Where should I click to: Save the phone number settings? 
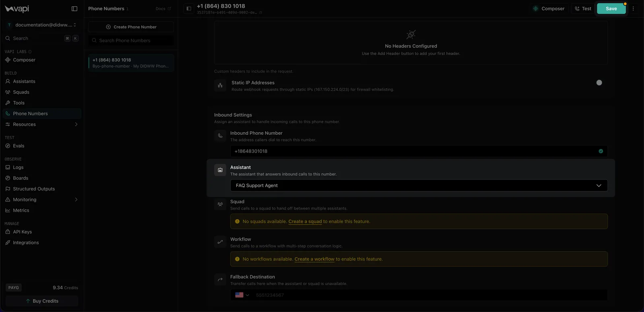[x=611, y=8]
